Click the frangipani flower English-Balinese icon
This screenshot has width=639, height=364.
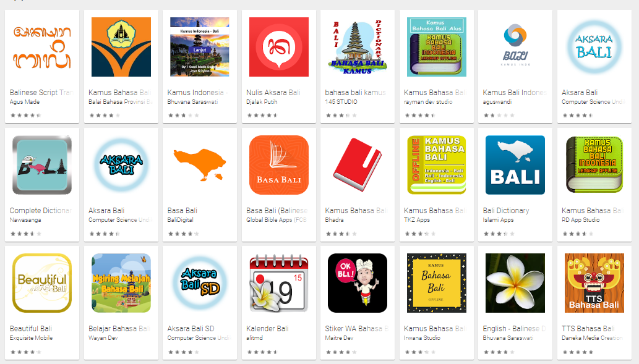[515, 283]
